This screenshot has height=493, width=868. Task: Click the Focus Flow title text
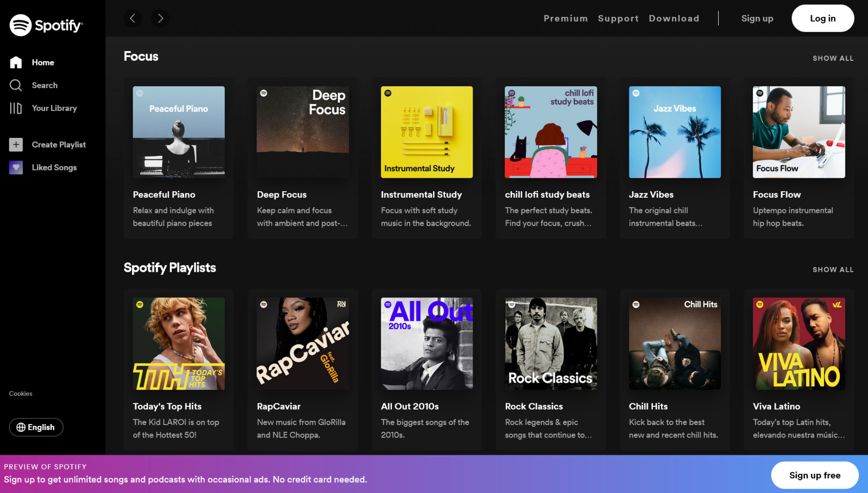coord(777,195)
